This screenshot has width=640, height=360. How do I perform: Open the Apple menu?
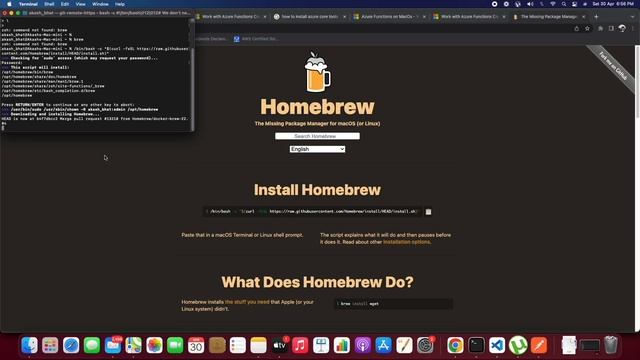click(x=9, y=4)
